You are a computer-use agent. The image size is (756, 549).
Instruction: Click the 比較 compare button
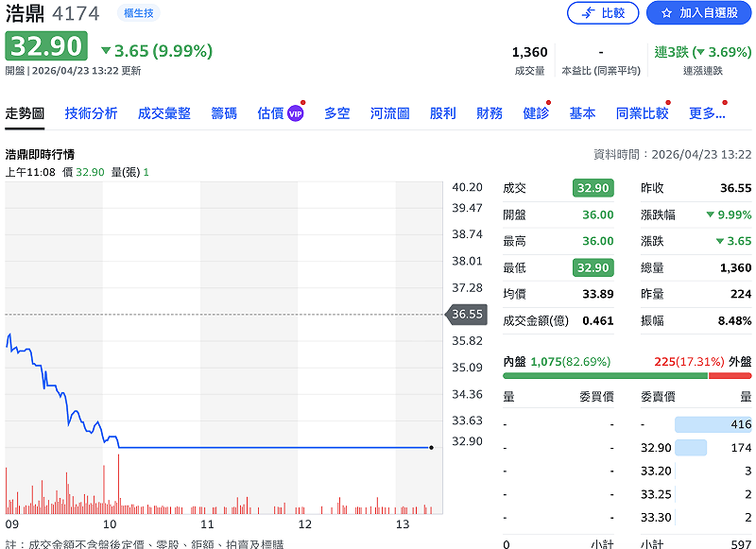pyautogui.click(x=603, y=13)
